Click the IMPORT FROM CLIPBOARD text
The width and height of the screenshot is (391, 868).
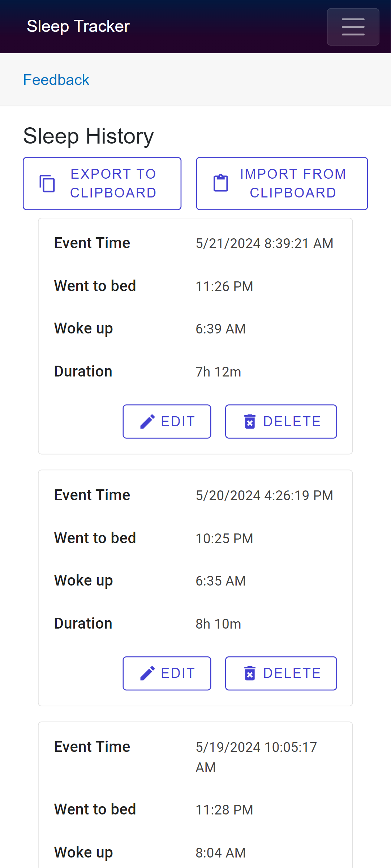pos(293,183)
